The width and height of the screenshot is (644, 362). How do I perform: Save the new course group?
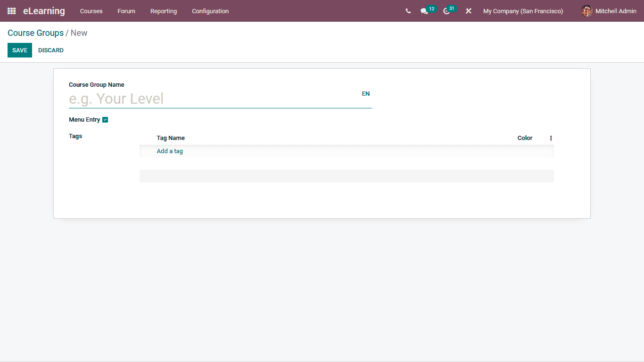pyautogui.click(x=19, y=50)
